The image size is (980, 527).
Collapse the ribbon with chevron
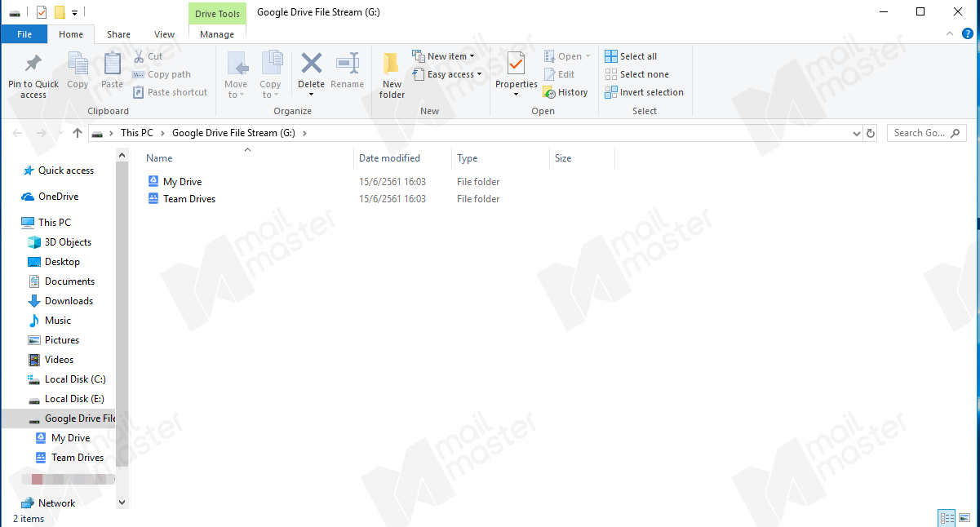(949, 33)
